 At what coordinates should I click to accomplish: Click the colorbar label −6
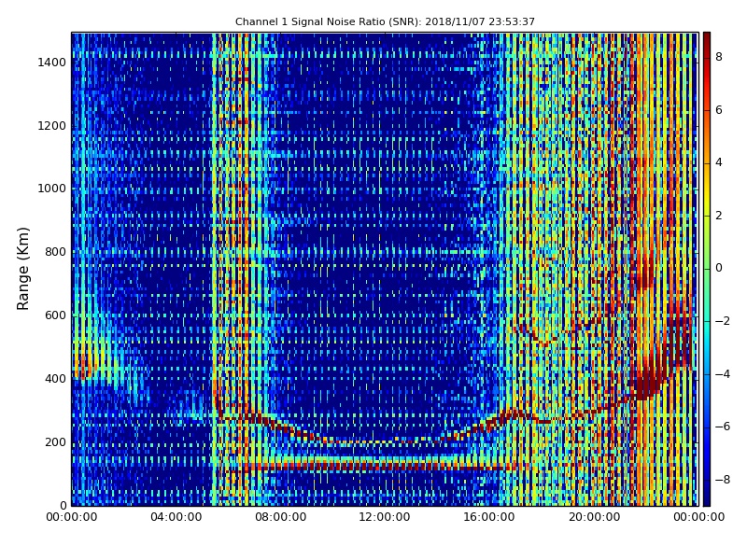[x=723, y=427]
